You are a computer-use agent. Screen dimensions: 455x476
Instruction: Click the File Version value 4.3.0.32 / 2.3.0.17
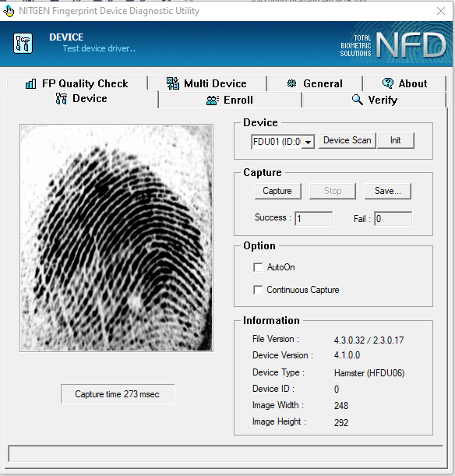(369, 340)
